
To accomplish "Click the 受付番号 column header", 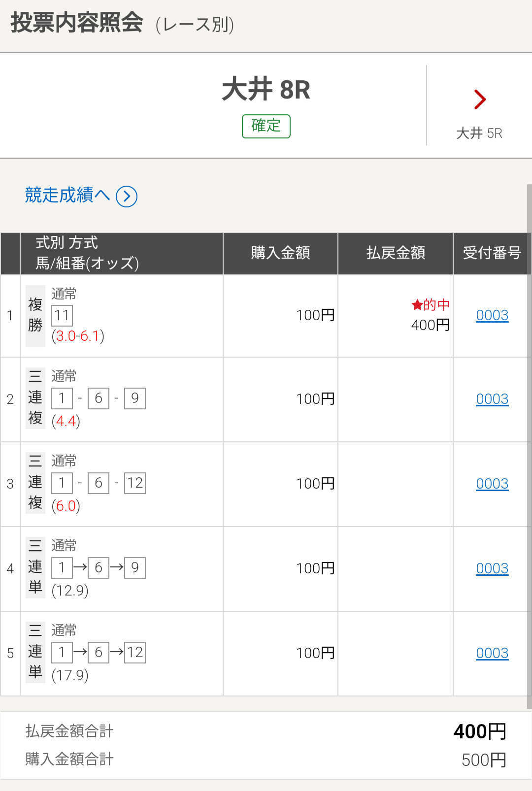I will [492, 253].
